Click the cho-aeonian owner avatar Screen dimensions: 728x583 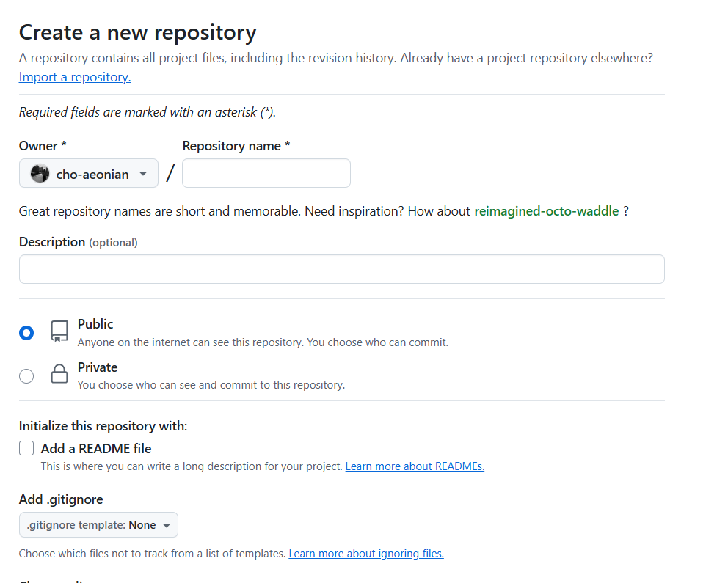point(40,174)
